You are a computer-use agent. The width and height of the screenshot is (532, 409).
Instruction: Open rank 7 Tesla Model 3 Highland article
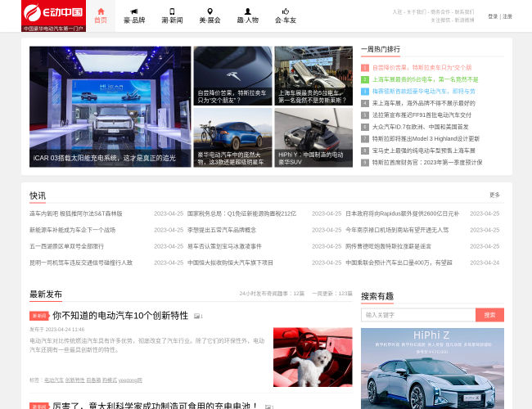point(426,139)
